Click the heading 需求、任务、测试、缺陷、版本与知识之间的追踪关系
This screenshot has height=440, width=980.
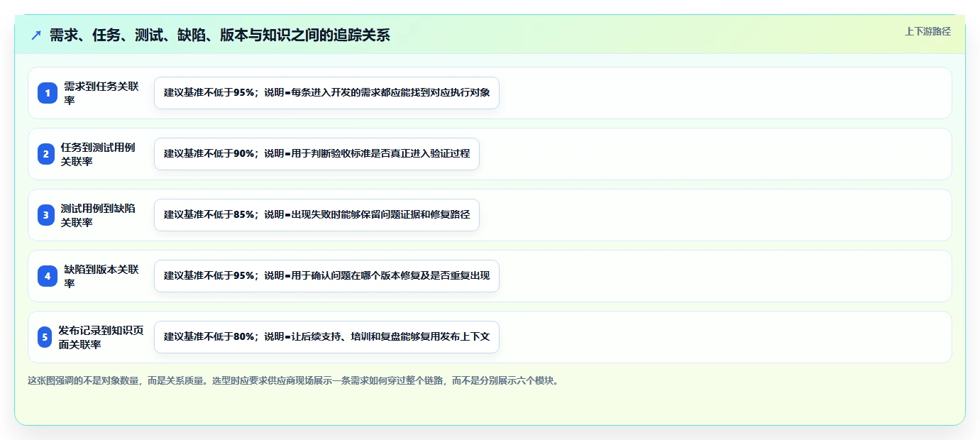220,35
